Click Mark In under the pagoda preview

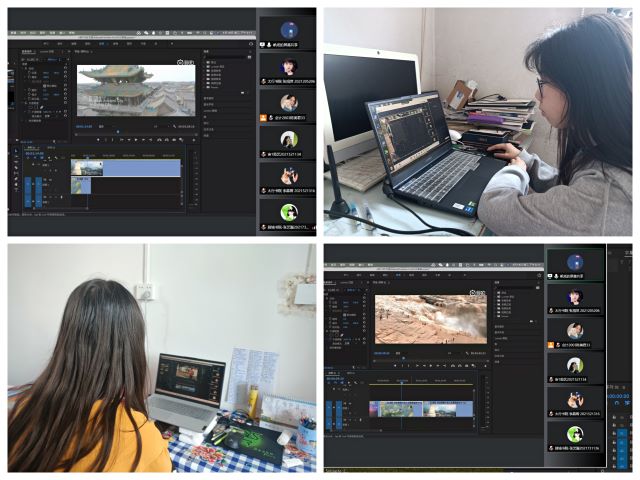(106, 140)
